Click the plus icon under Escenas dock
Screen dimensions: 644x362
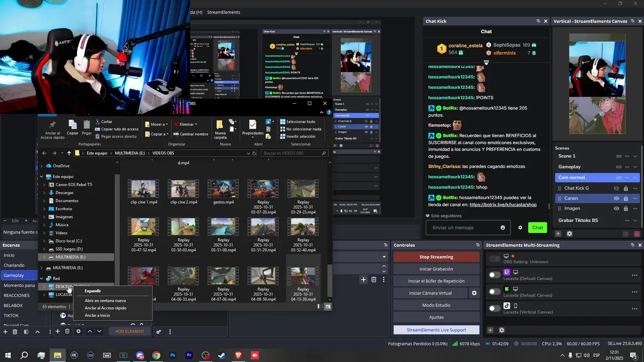click(5, 332)
